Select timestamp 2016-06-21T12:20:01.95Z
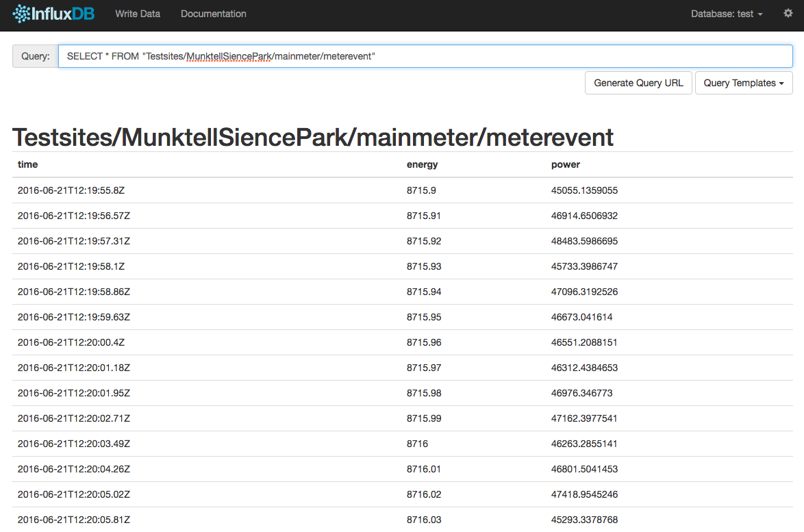804x532 pixels. (74, 393)
